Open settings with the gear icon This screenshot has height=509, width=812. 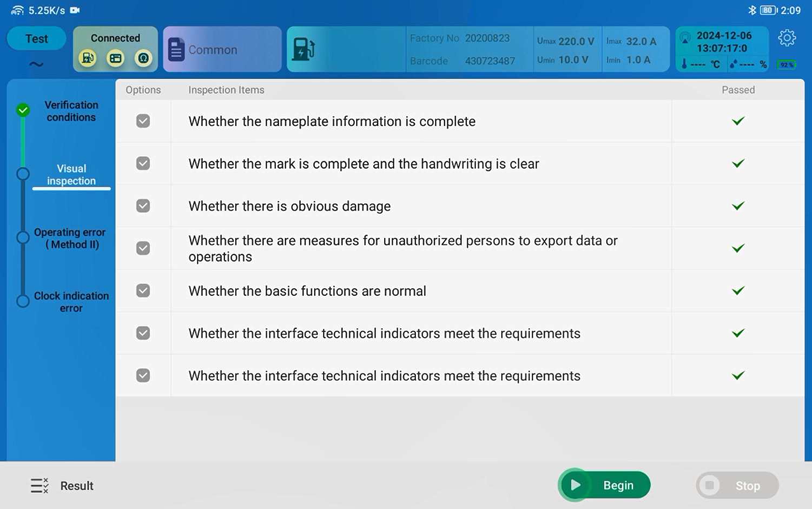787,38
